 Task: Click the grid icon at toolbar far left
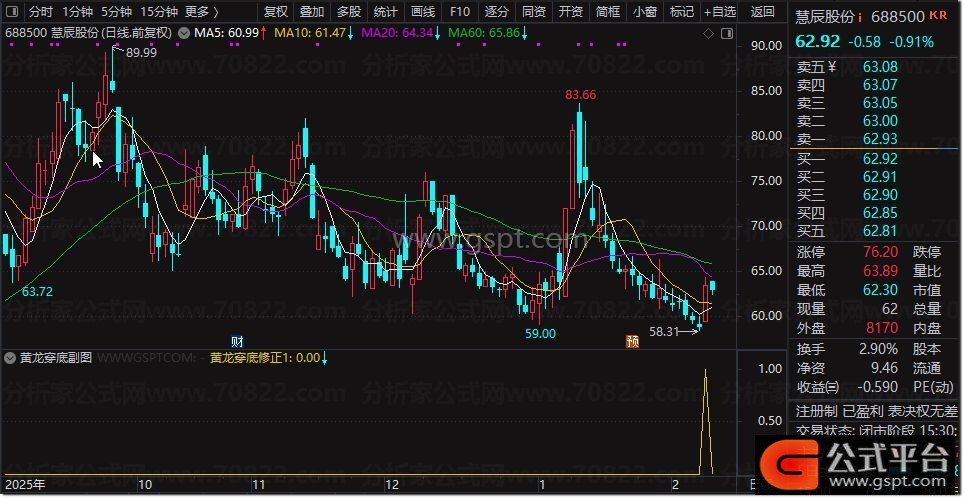[x=11, y=12]
